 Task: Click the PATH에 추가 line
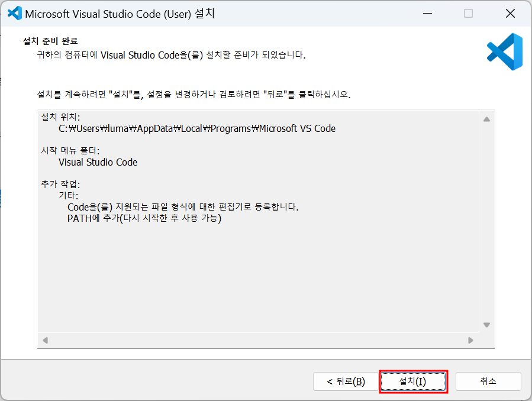click(144, 218)
